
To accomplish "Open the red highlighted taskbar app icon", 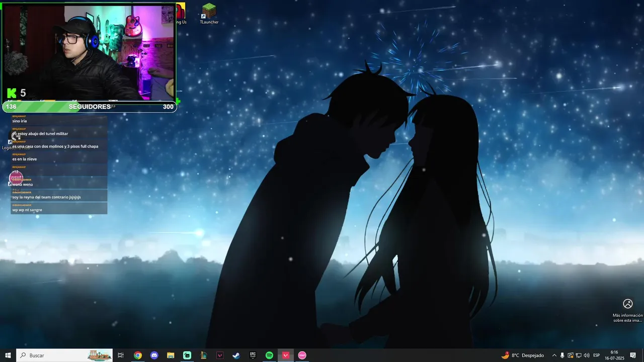I will click(286, 355).
